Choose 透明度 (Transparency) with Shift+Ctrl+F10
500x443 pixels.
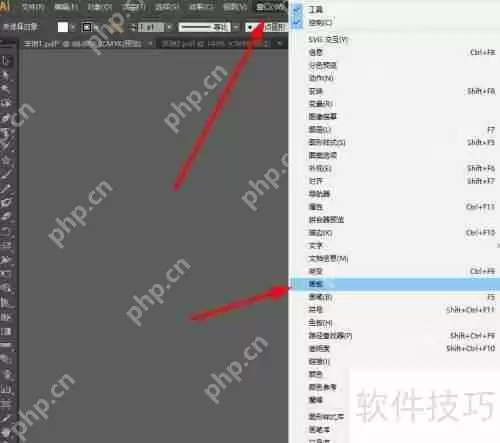click(394, 348)
